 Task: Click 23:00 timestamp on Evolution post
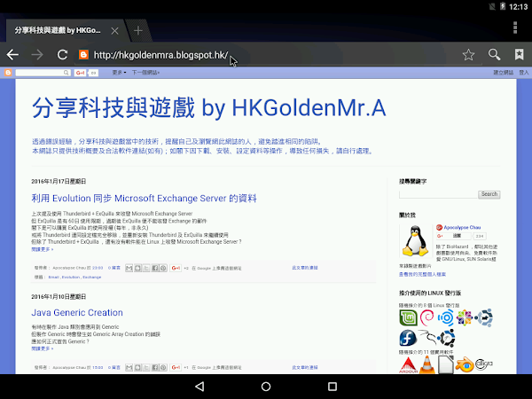click(98, 268)
